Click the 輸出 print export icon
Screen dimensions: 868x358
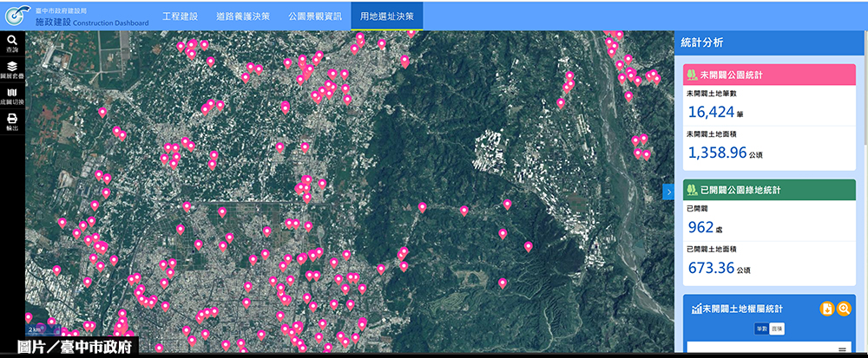click(x=12, y=121)
